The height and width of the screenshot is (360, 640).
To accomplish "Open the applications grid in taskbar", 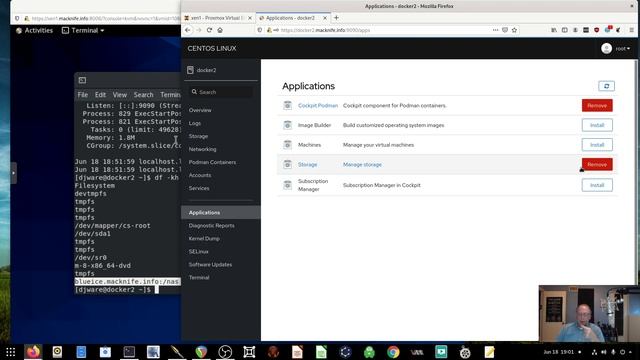I will click(11, 352).
